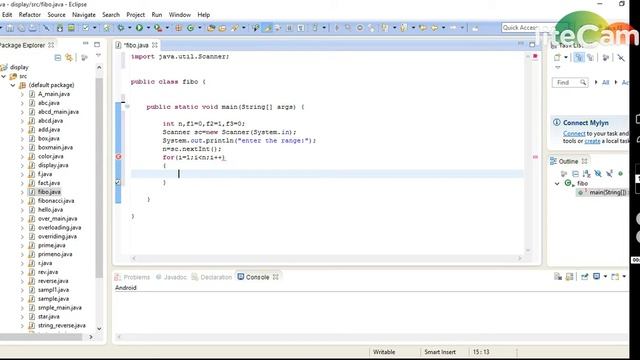Click Collapse All icon in Outline view
The image size is (640, 360).
click(575, 174)
